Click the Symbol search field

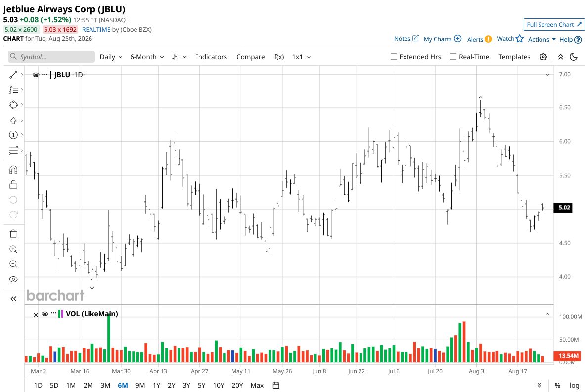click(51, 57)
